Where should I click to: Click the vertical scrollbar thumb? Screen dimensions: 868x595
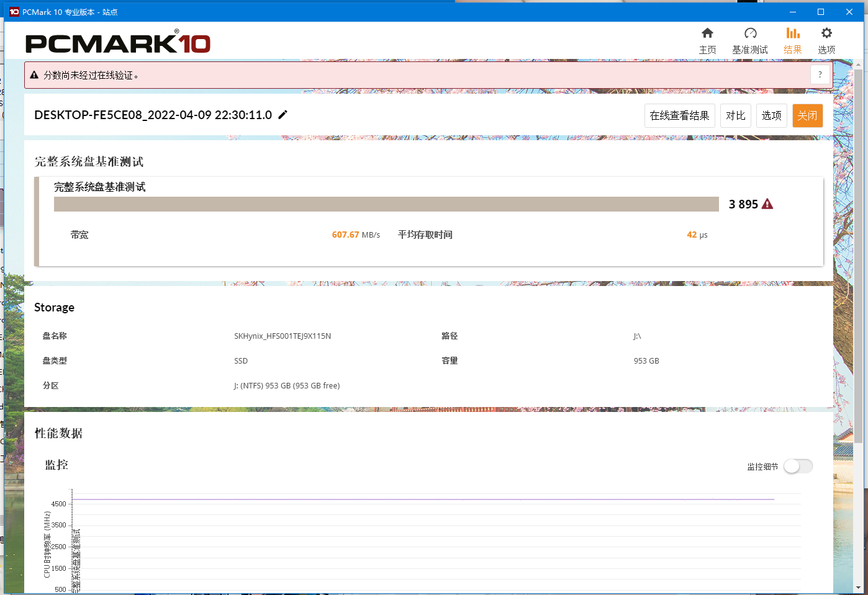[859, 256]
